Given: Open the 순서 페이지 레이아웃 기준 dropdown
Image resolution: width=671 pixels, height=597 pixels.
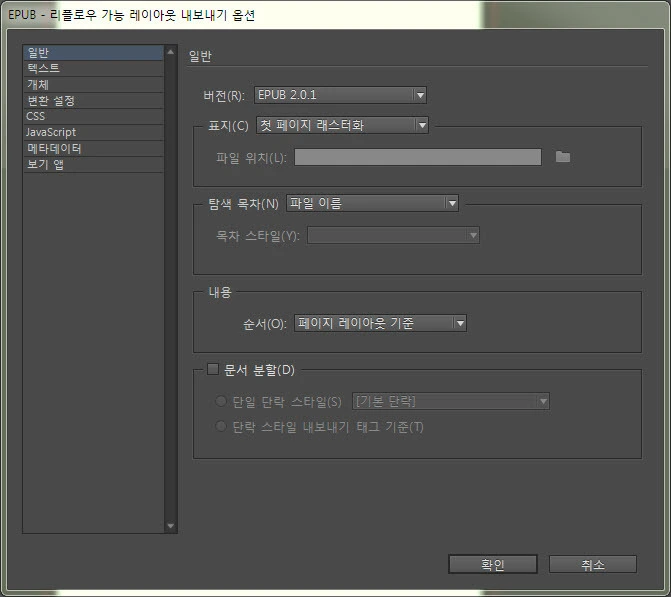Looking at the screenshot, I should [x=380, y=323].
